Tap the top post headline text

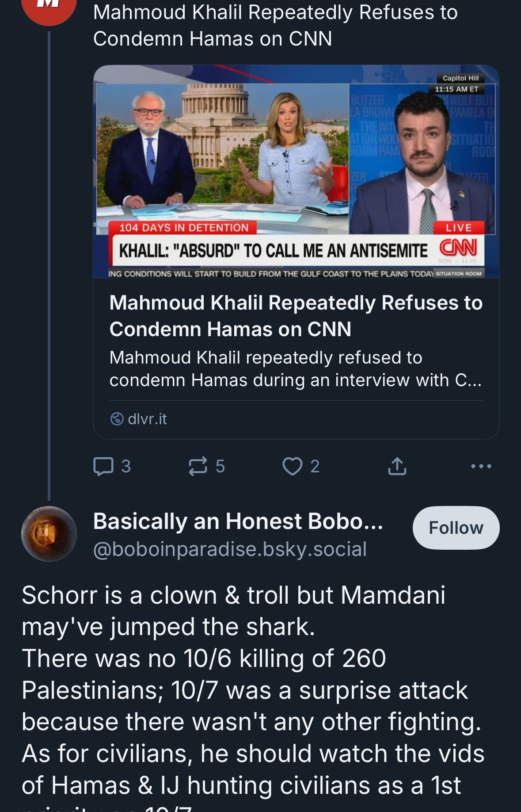[275, 25]
